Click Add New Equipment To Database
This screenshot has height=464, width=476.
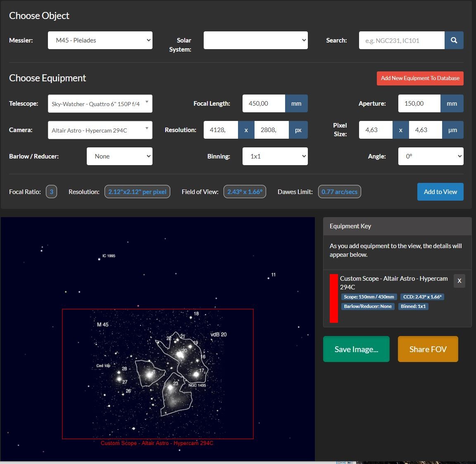pyautogui.click(x=420, y=78)
